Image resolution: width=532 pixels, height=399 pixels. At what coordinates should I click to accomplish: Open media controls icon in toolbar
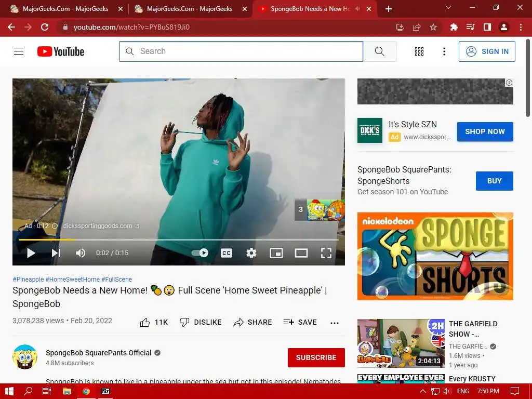point(470,27)
